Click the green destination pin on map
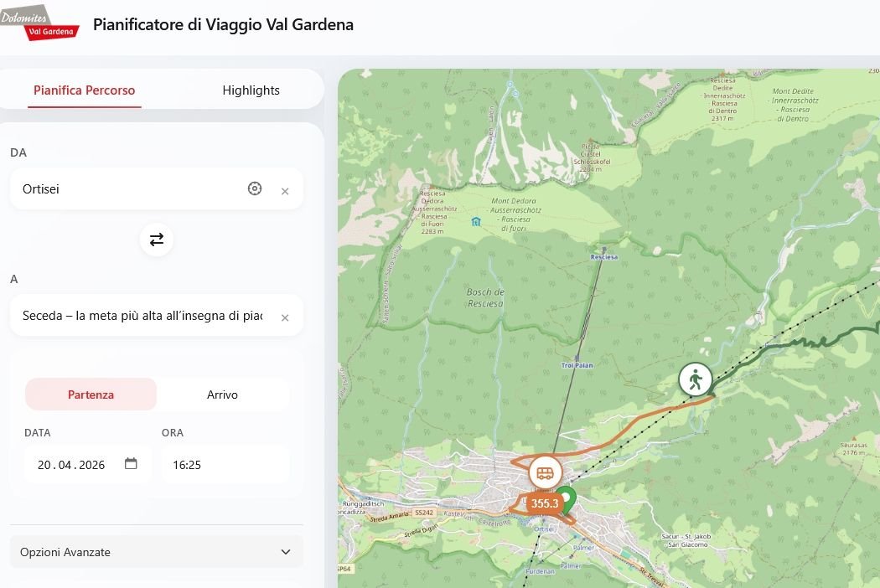The width and height of the screenshot is (880, 588). (x=567, y=500)
